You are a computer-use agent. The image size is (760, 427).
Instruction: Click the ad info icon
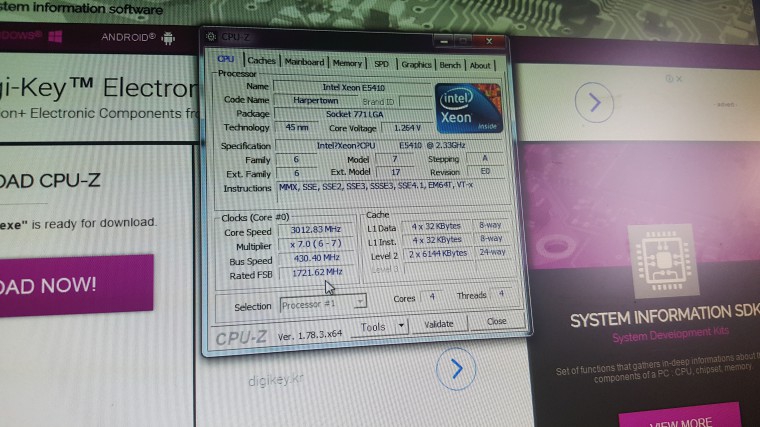tap(669, 79)
